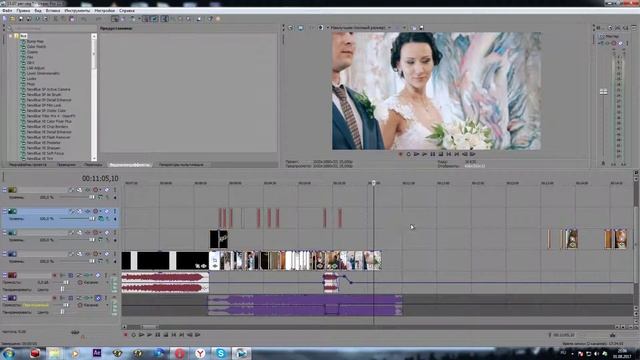Click the Redo toolbar icon

pos(98,19)
